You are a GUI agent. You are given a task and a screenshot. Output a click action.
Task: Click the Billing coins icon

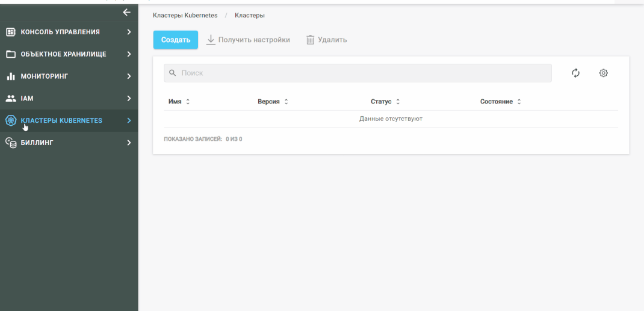(x=11, y=143)
